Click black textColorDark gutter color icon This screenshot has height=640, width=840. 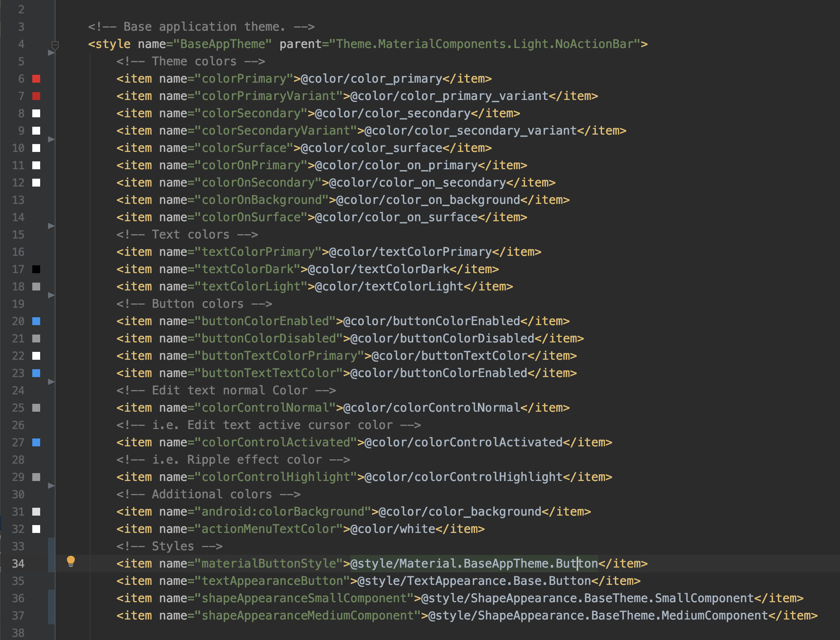(36, 269)
